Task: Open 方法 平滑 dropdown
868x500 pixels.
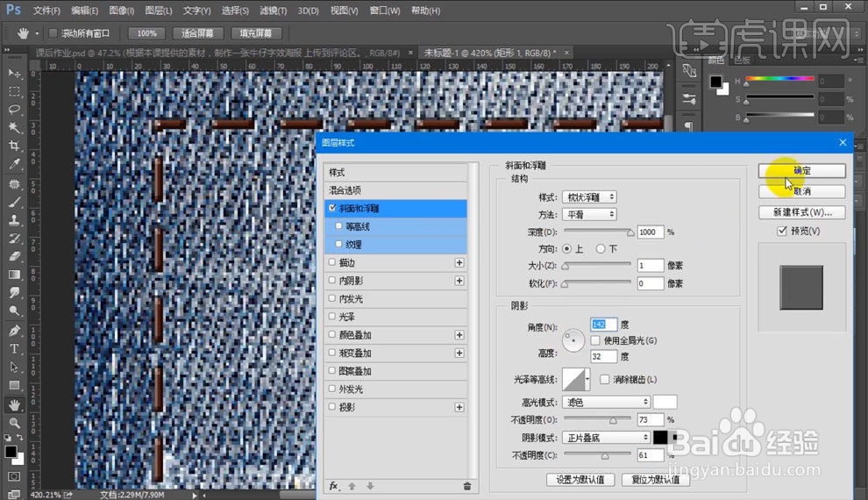Action: click(x=589, y=214)
